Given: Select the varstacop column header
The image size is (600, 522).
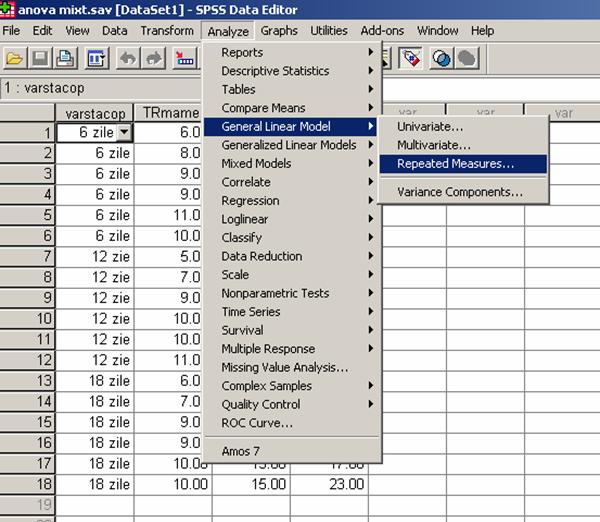Looking at the screenshot, I should point(95,113).
